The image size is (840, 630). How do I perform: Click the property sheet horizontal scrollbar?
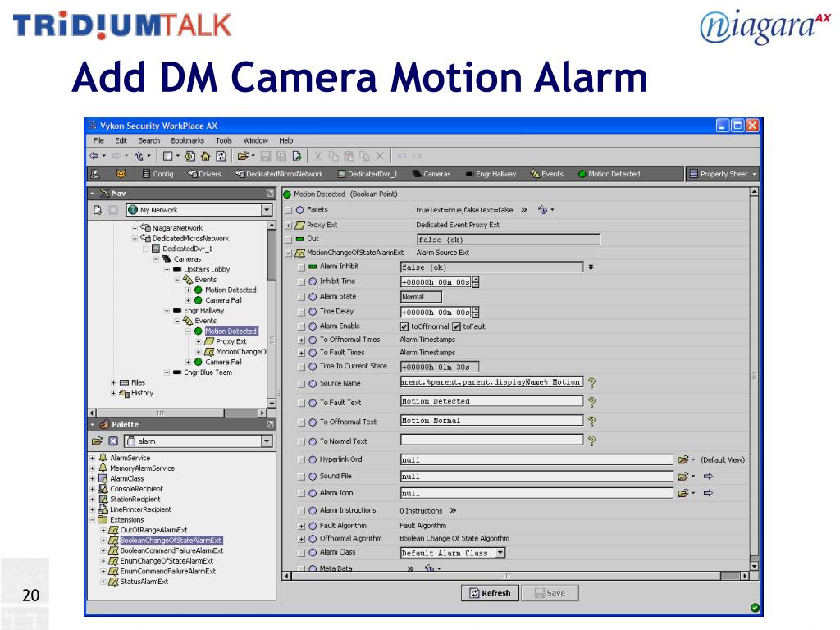pyautogui.click(x=515, y=576)
